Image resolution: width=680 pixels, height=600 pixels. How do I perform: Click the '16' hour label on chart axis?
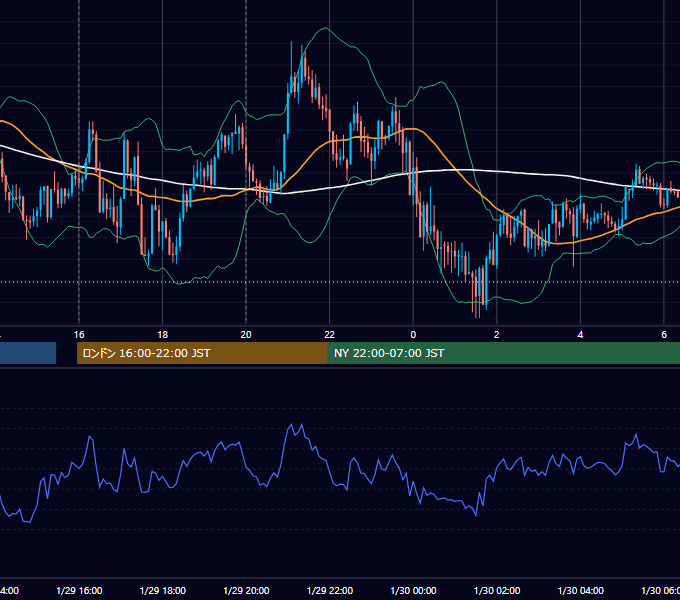79,335
